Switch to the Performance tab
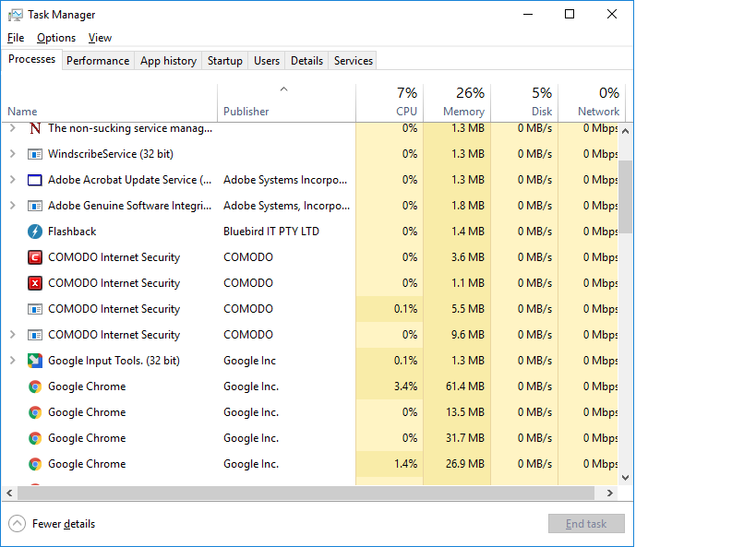The width and height of the screenshot is (756, 547). pyautogui.click(x=98, y=61)
